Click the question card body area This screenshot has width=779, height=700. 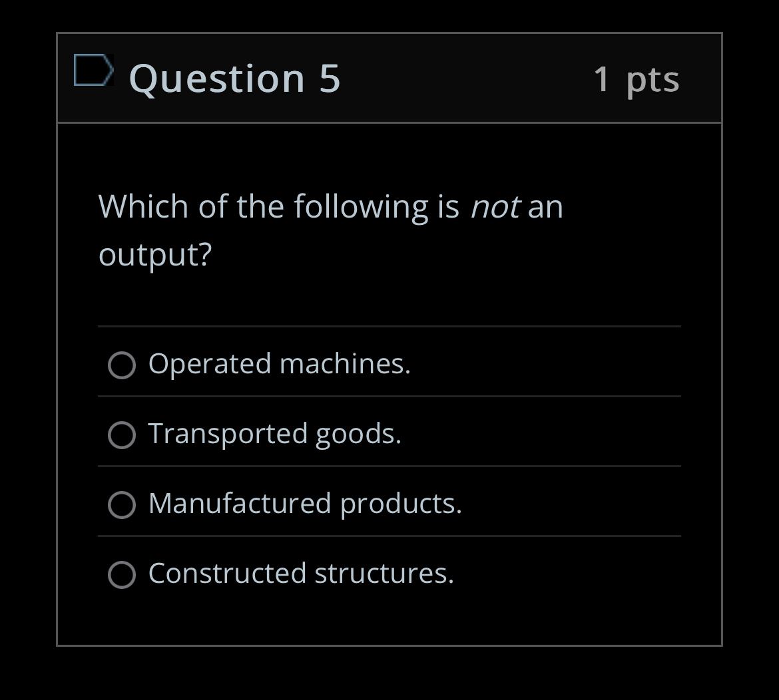click(389, 293)
